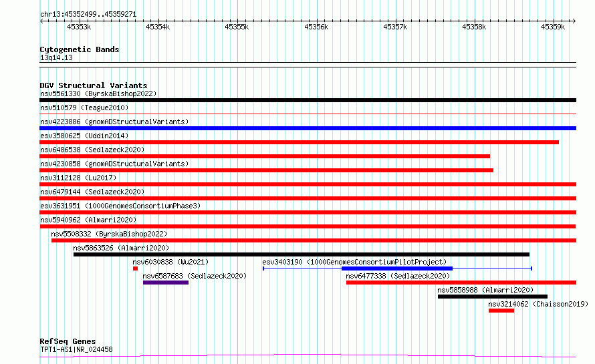595x364 pixels.
Task: Open nsv6587683 (Sedlazeck2020) label
Action: click(x=195, y=276)
